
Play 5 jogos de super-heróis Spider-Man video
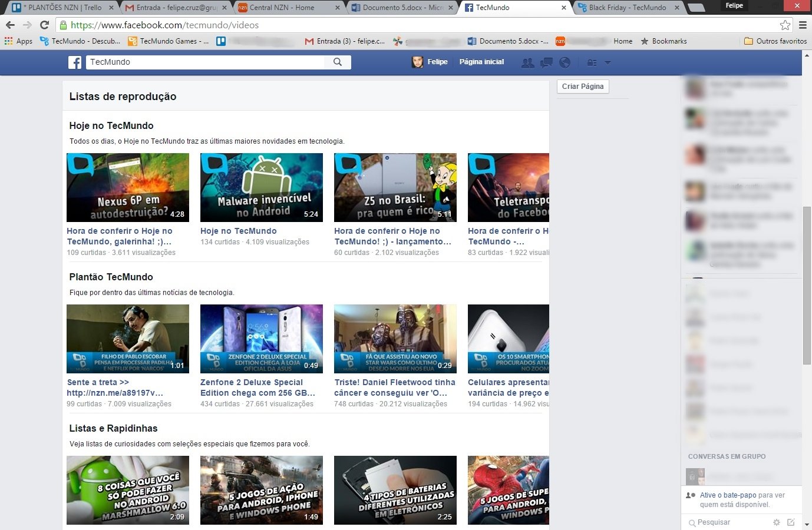pos(509,490)
